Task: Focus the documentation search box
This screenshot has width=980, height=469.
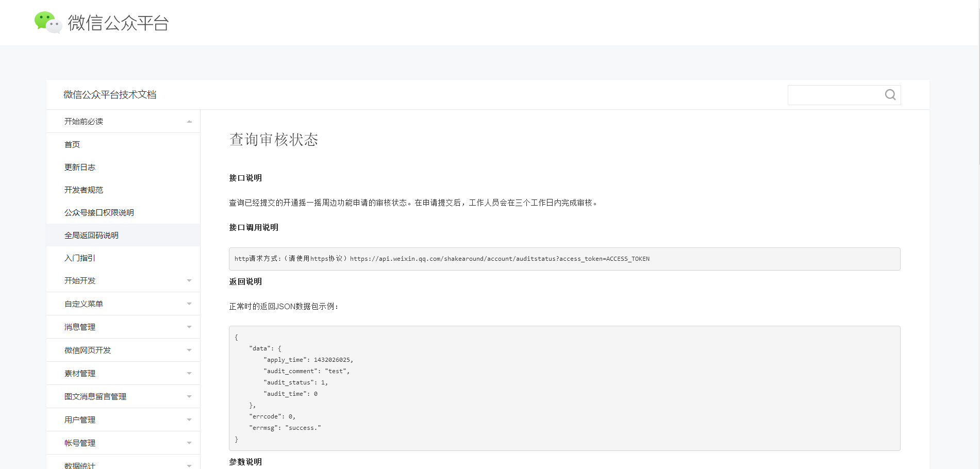Action: coord(844,95)
